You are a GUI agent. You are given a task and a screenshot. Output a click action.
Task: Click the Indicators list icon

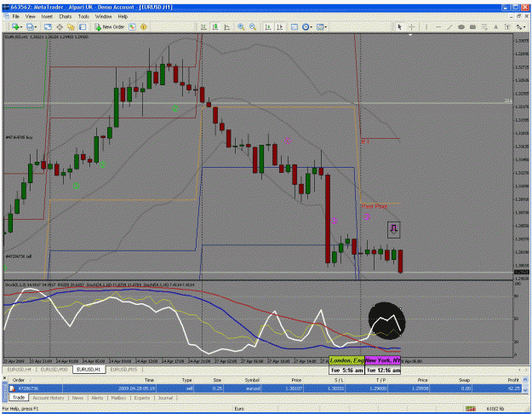click(295, 26)
